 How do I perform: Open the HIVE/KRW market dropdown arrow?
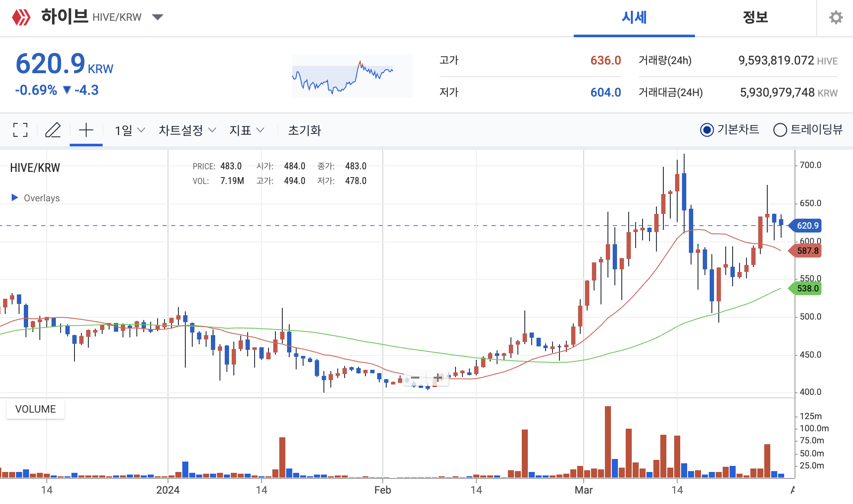point(158,17)
